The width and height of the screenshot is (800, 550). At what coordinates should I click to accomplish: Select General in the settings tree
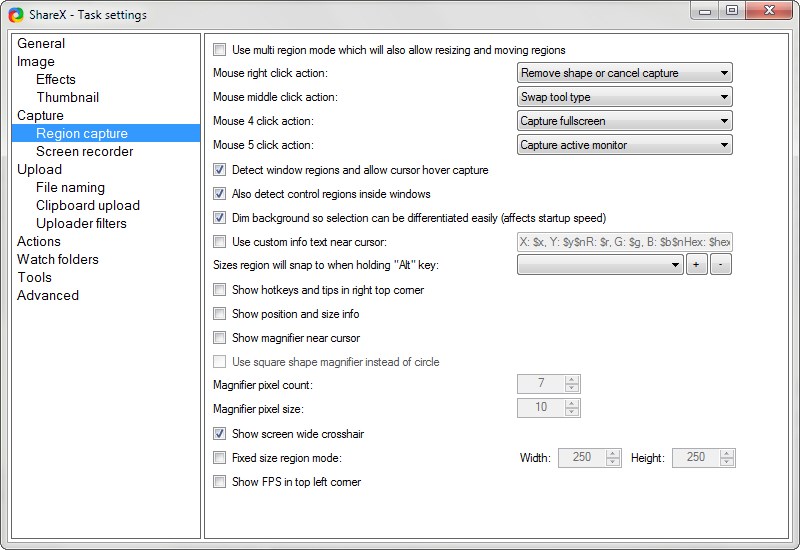(41, 43)
